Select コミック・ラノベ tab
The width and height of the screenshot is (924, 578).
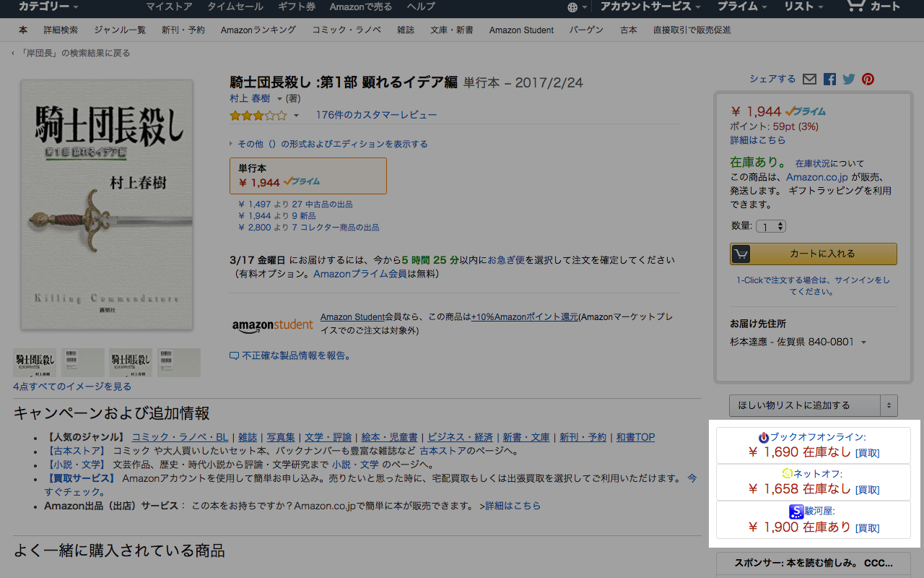(346, 30)
